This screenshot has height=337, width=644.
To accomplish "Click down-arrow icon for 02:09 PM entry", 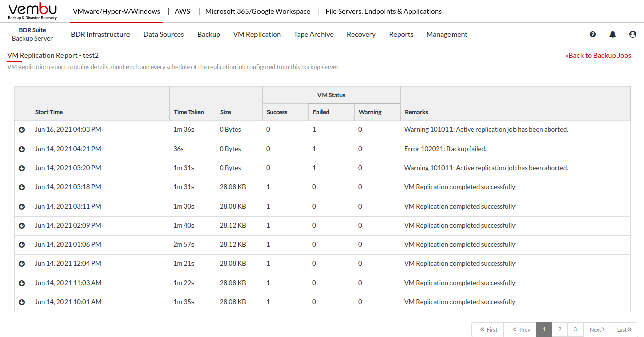I will click(22, 226).
